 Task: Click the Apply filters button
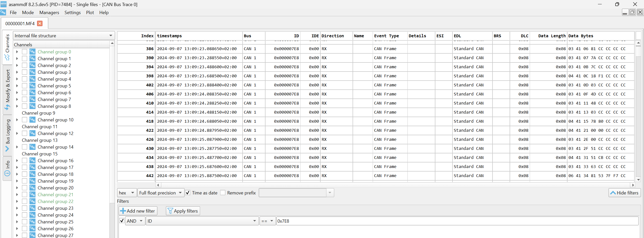[183, 211]
